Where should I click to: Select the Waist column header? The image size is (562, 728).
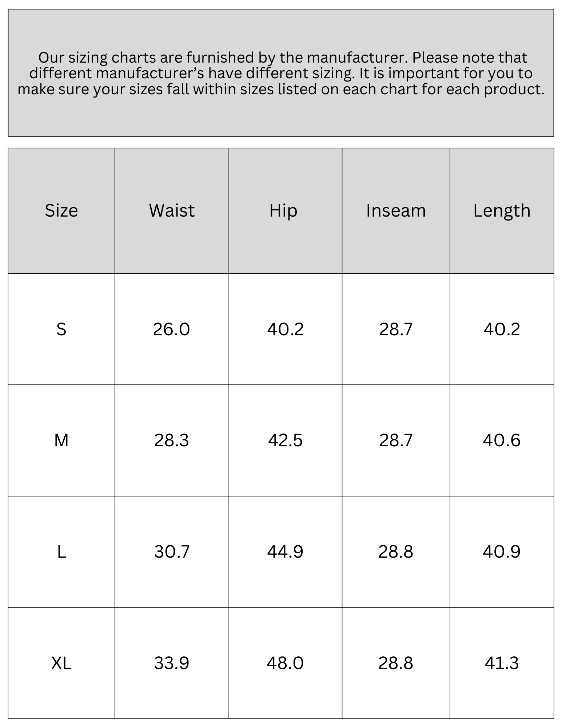click(x=172, y=211)
